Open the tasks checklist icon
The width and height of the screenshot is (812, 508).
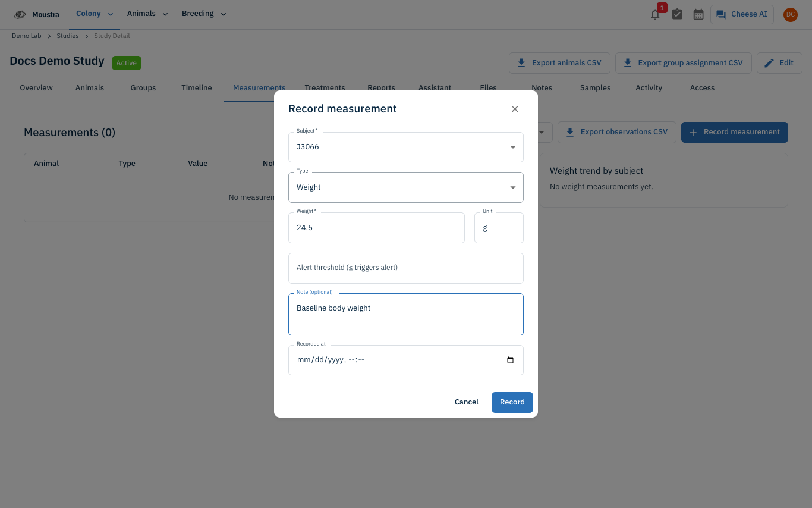pos(677,14)
